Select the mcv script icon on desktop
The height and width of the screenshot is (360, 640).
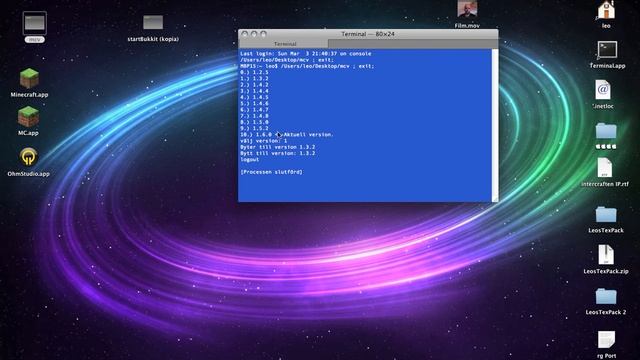(35, 23)
